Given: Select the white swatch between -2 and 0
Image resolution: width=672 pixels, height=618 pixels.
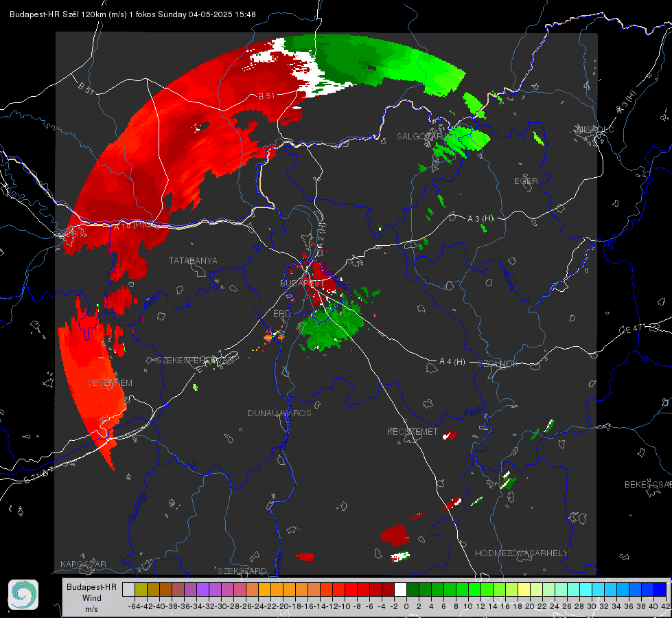Looking at the screenshot, I should coord(400,589).
